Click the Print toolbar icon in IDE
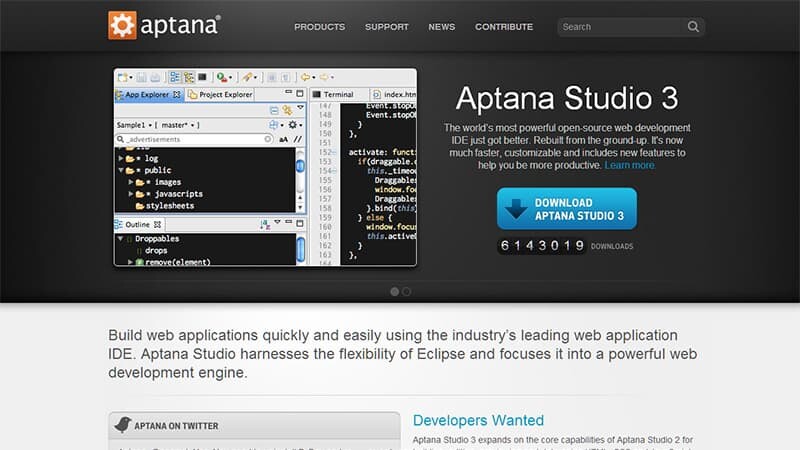Viewport: 800px width, 450px height. tap(155, 77)
